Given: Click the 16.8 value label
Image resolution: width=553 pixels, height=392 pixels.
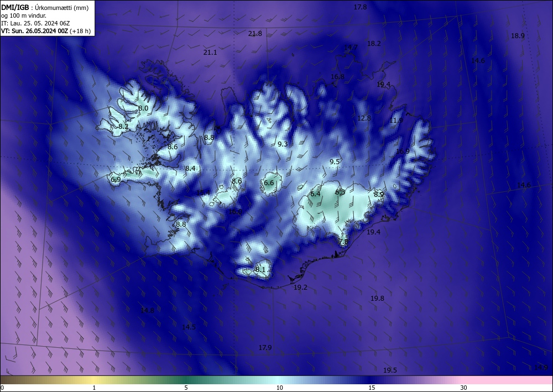Looking at the screenshot, I should click(x=337, y=76).
